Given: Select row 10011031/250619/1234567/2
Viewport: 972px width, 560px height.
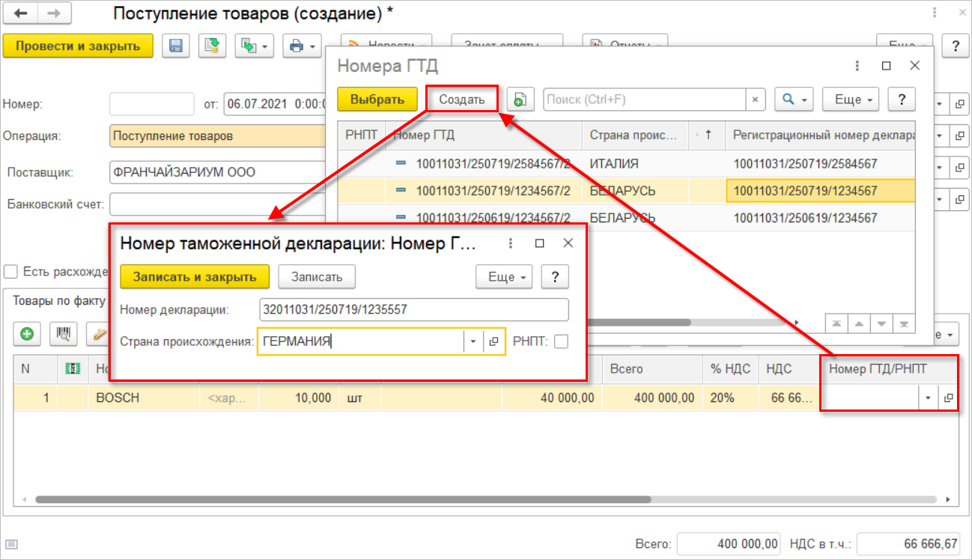Looking at the screenshot, I should click(626, 218).
